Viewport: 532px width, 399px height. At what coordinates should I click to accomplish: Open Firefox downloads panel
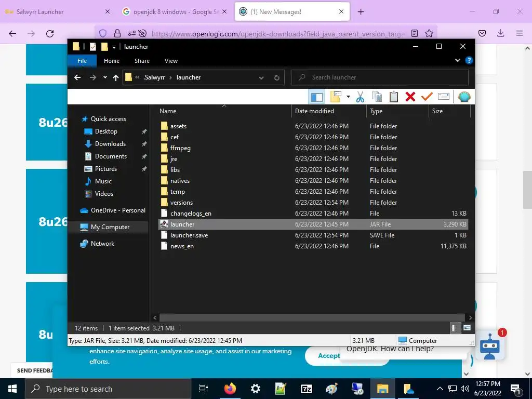pos(500,33)
